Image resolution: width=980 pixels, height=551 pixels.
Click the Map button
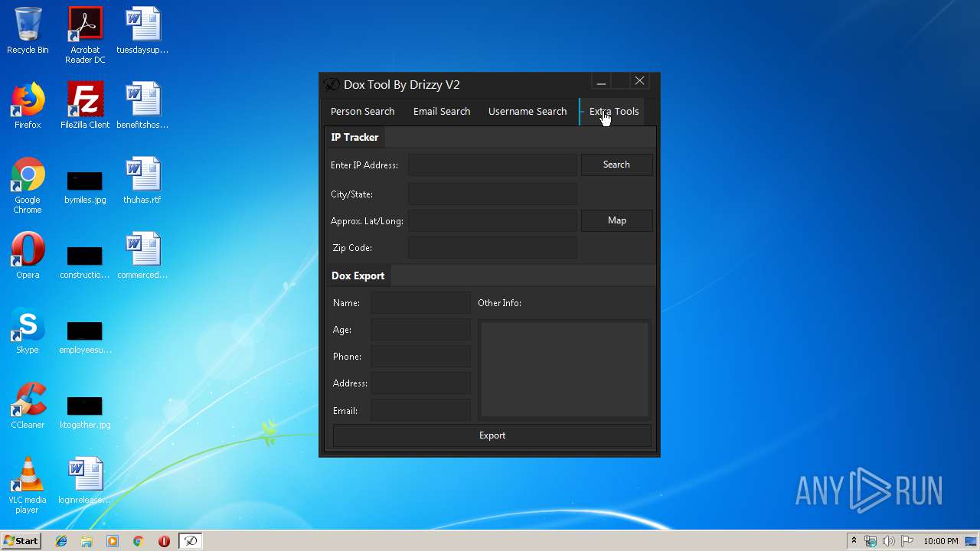(x=616, y=220)
